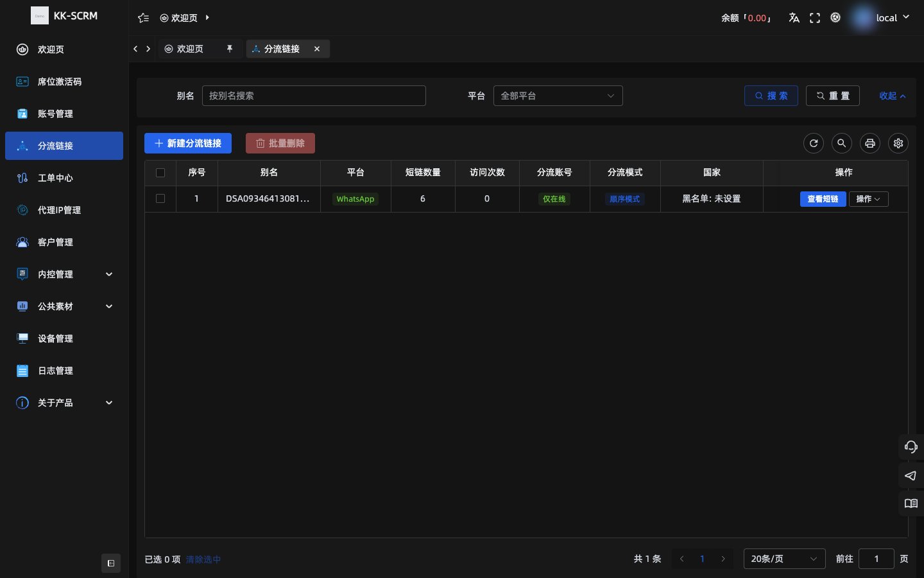Click the 查看短链 button

(x=823, y=199)
